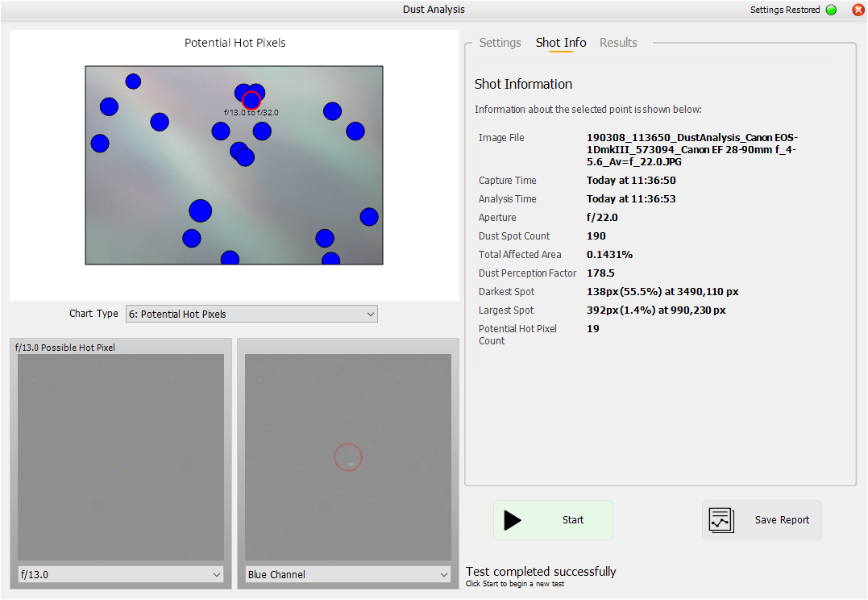
Task: Click the Aperture value f/22.0
Action: 602,218
